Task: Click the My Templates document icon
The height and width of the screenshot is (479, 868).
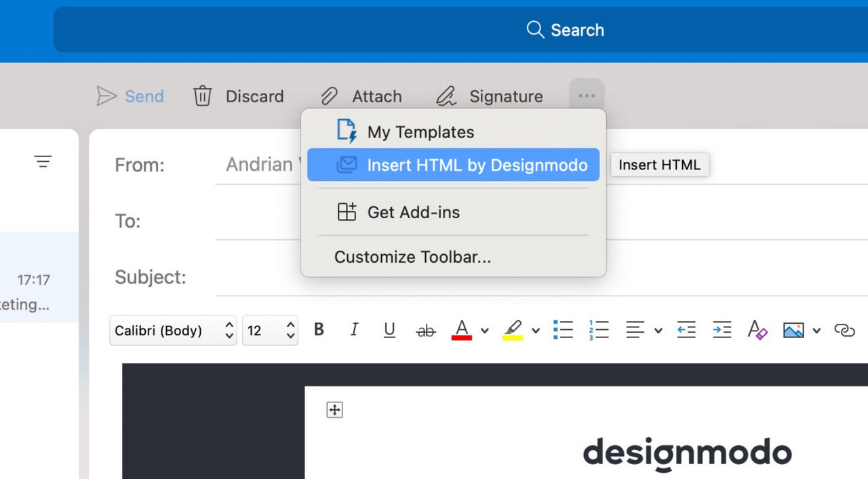Action: [347, 131]
